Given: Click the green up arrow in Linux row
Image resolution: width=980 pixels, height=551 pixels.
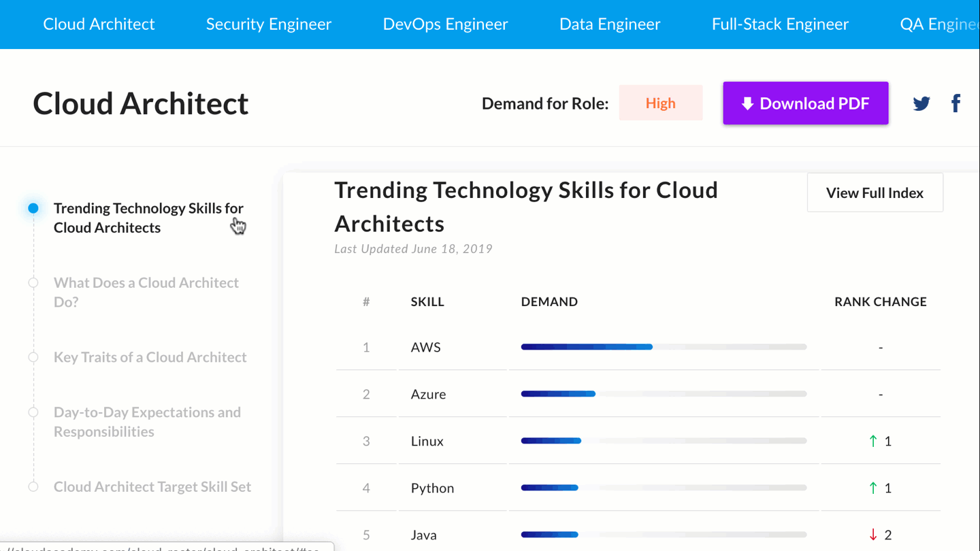Looking at the screenshot, I should 873,441.
